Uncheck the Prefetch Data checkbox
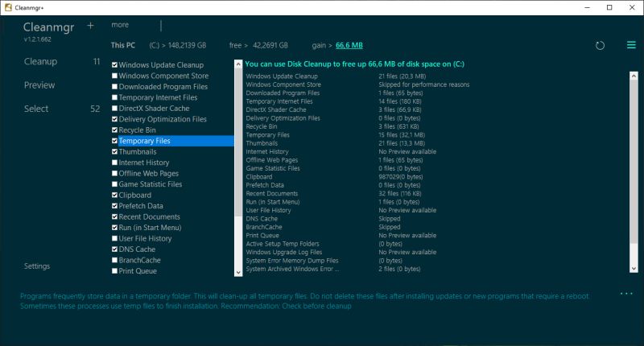Screen dimensions: 644x346 pos(114,206)
